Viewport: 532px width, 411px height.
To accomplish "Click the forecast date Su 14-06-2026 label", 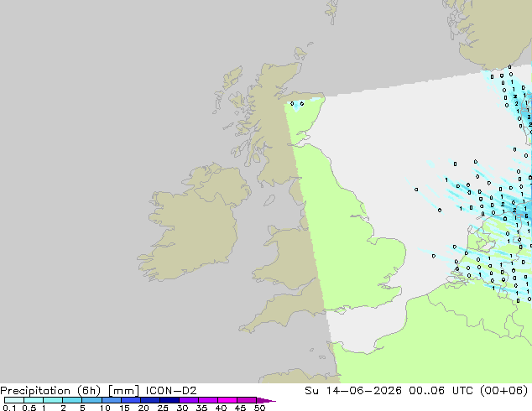I will pos(353,391).
